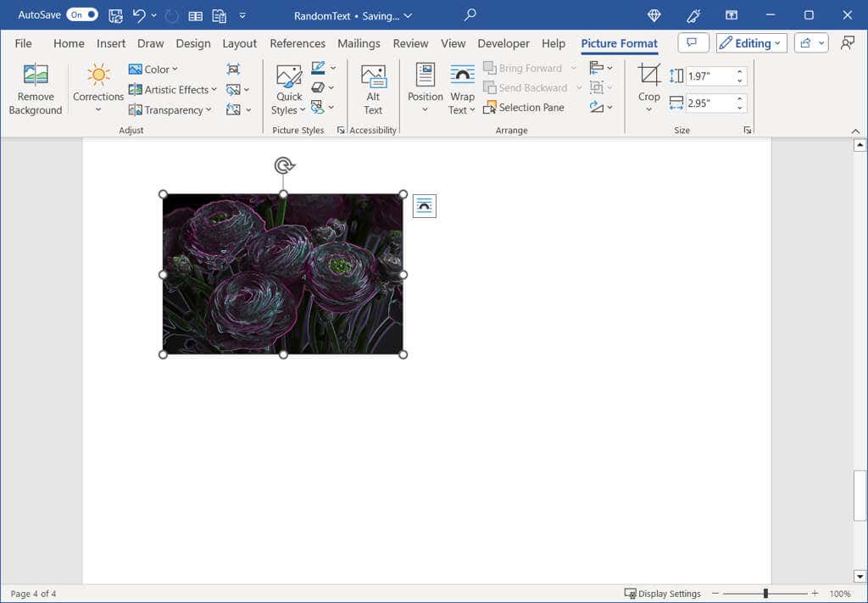868x603 pixels.
Task: Click the diamond premium icon
Action: tap(654, 15)
